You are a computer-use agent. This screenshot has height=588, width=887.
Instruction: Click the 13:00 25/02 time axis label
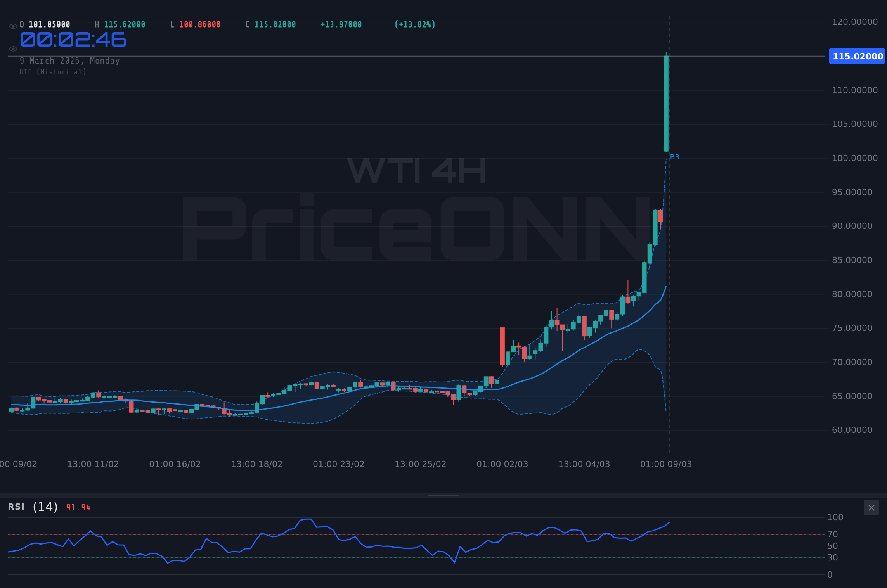point(421,464)
